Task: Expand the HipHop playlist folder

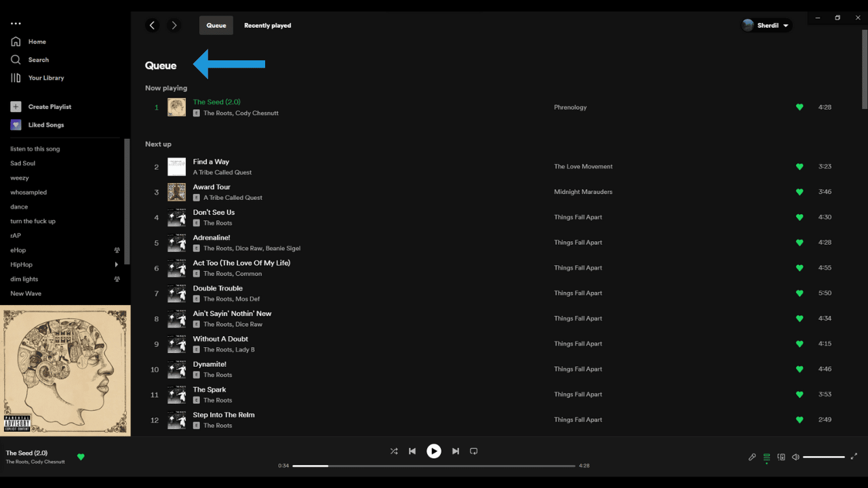Action: tap(116, 264)
